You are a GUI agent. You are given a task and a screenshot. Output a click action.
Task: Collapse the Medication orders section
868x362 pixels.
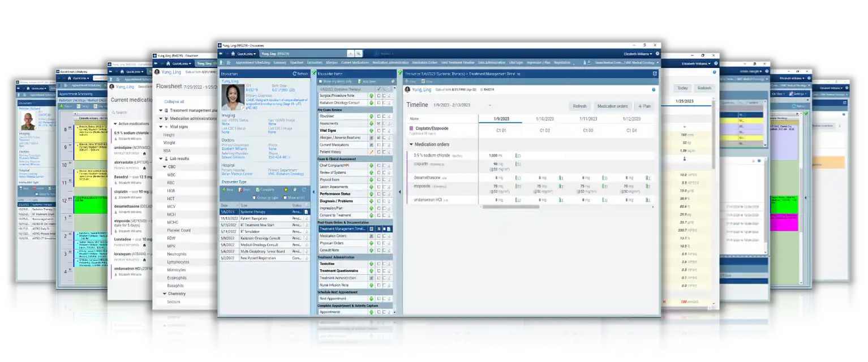410,144
